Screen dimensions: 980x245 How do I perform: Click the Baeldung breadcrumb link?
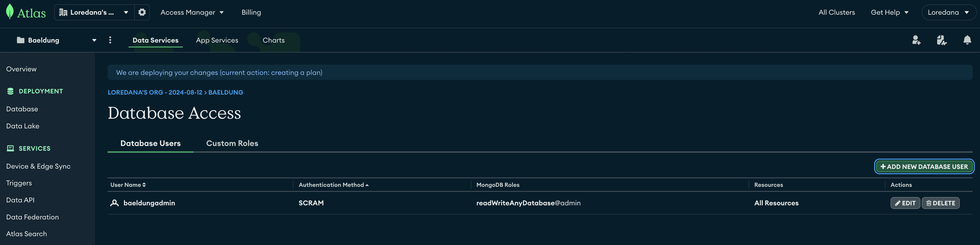225,93
